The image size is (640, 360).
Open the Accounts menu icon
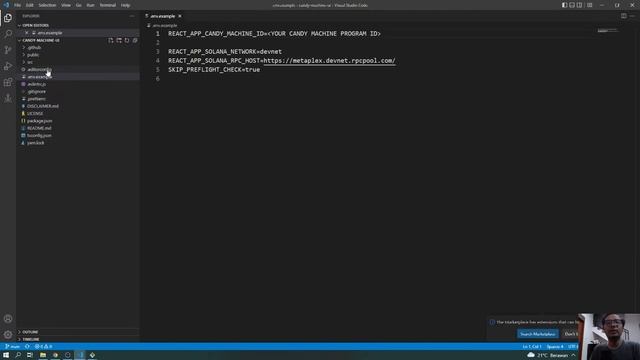click(x=8, y=319)
